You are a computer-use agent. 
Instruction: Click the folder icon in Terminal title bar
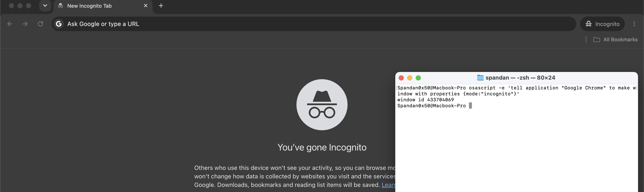[480, 78]
